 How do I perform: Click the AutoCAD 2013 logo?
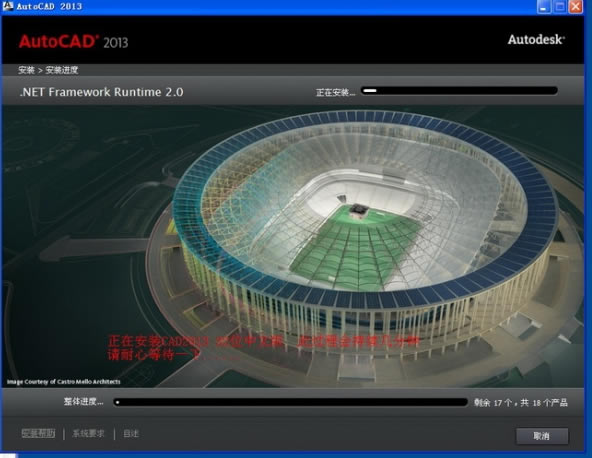[74, 41]
